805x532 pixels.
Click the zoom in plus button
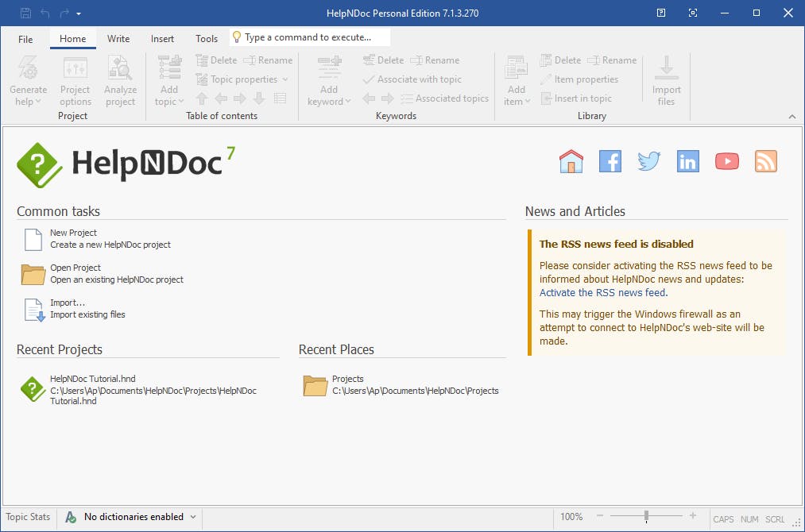click(693, 515)
